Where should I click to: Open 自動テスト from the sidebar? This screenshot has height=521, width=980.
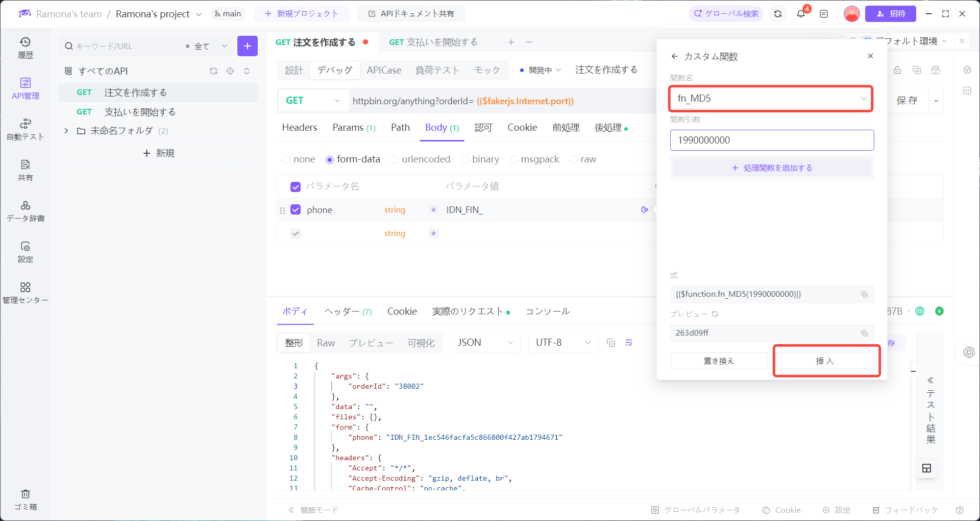(26, 129)
